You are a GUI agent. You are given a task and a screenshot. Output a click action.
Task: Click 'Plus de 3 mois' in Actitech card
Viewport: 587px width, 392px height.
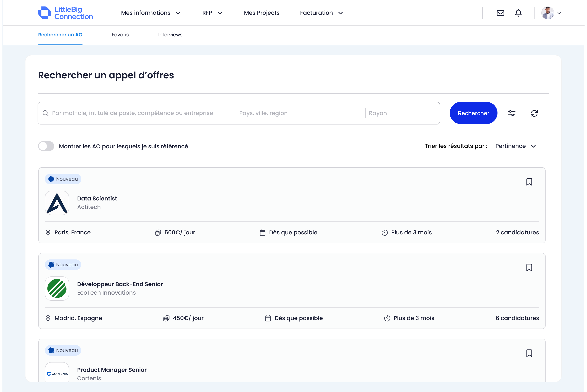[x=411, y=233]
